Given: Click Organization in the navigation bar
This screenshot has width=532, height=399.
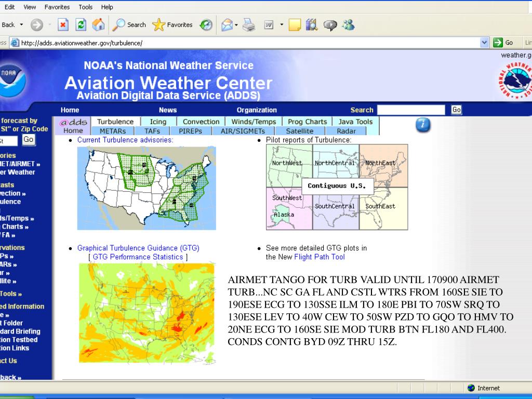Looking at the screenshot, I should [257, 110].
